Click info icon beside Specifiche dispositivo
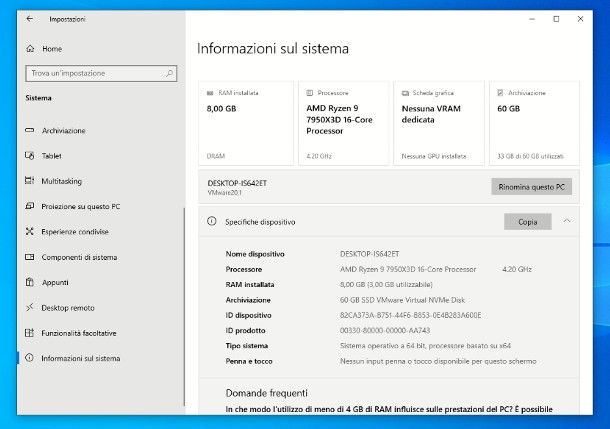Image resolution: width=610 pixels, height=429 pixels. click(212, 221)
